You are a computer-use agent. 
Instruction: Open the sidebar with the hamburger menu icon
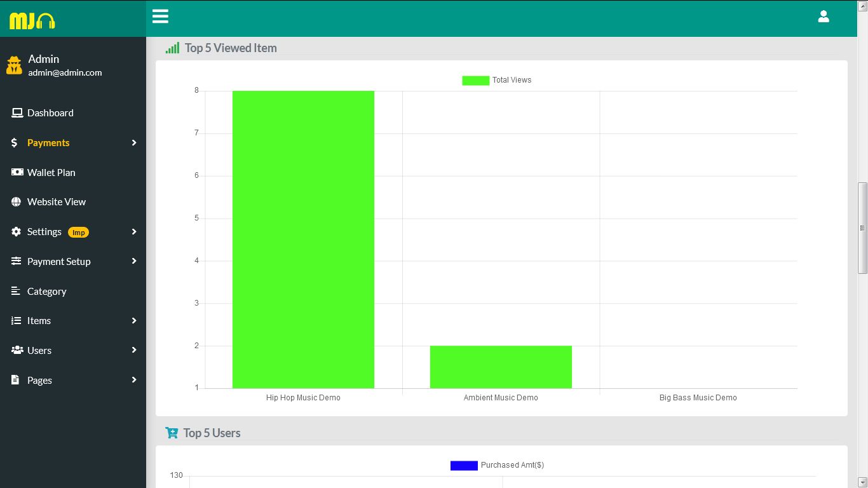pos(160,16)
